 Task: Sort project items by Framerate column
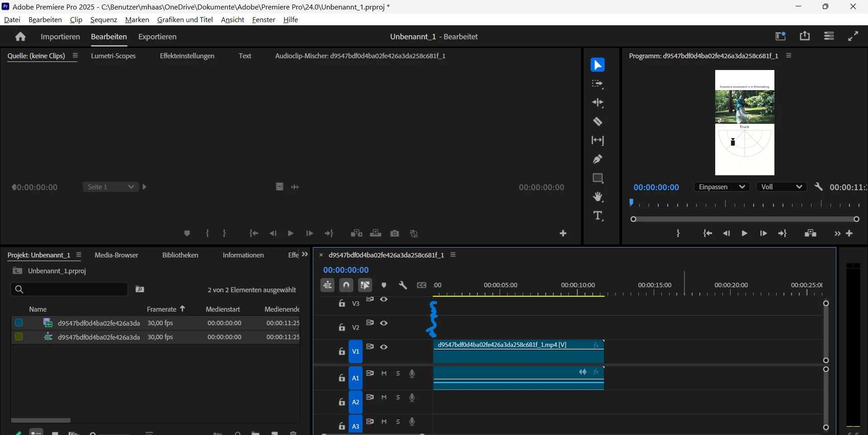(161, 309)
